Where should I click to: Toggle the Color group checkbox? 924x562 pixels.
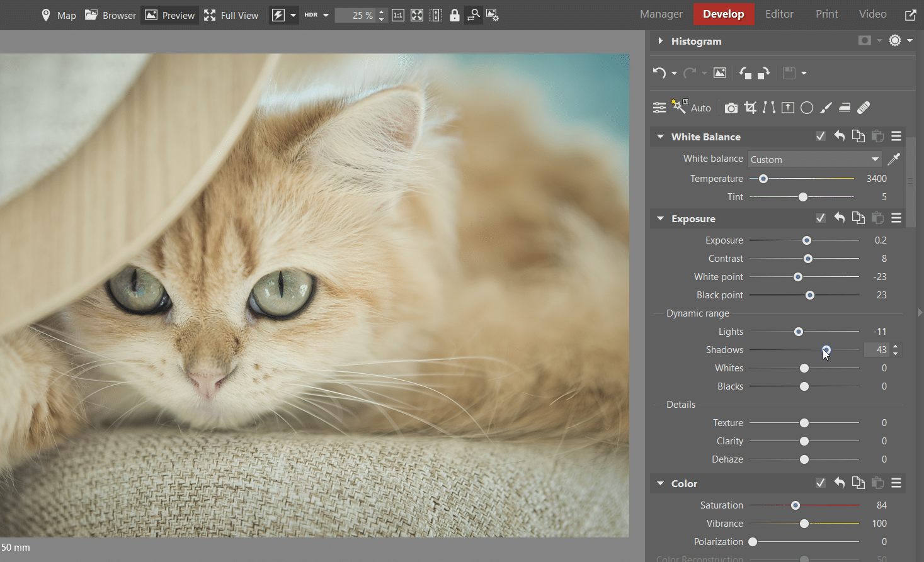(x=820, y=483)
